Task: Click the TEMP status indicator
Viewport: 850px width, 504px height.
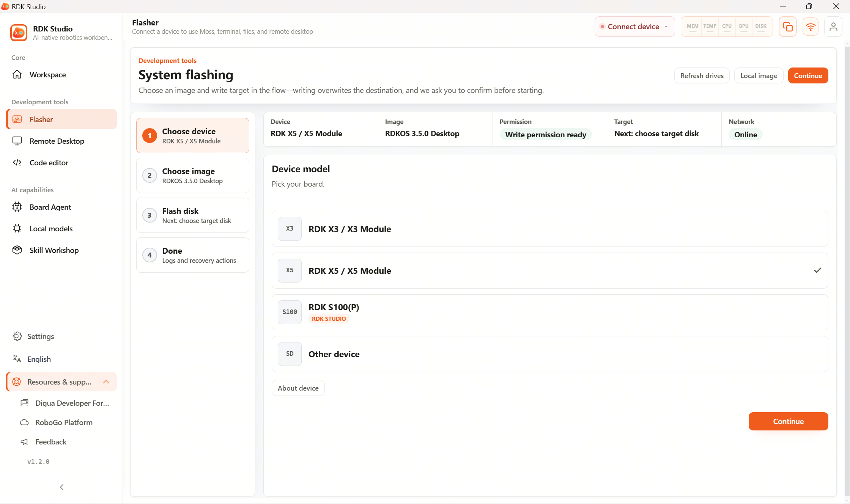Action: [710, 27]
